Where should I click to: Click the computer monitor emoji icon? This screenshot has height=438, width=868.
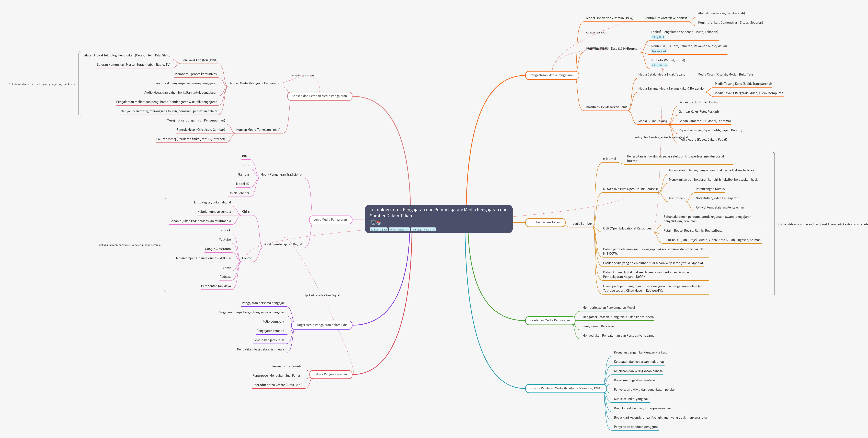(373, 223)
